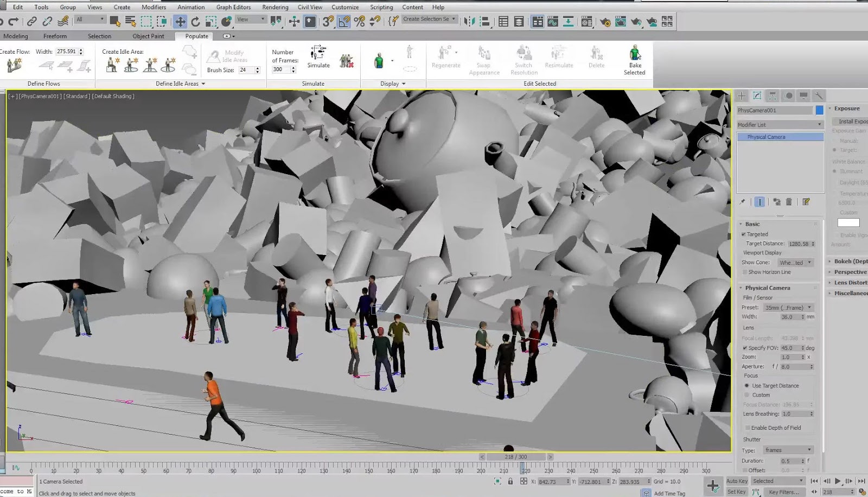The width and height of the screenshot is (868, 497).
Task: Switch to the Object Paint ribbon tab
Action: point(148,36)
